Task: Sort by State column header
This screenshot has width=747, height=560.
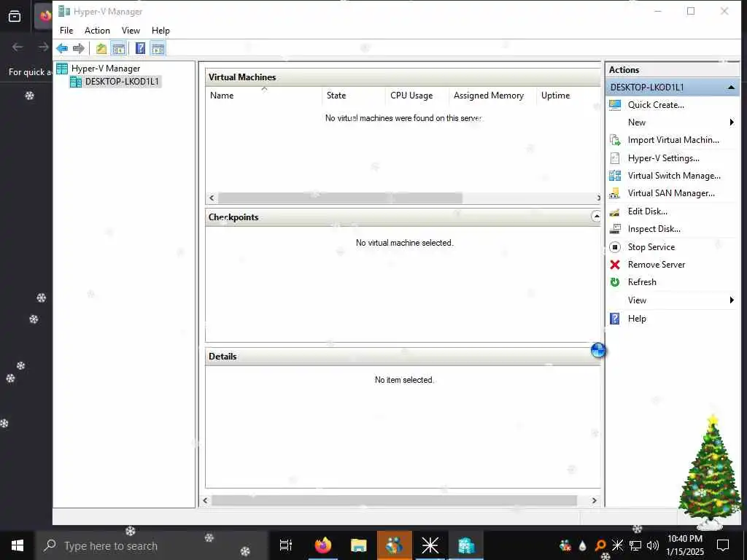Action: [x=354, y=96]
